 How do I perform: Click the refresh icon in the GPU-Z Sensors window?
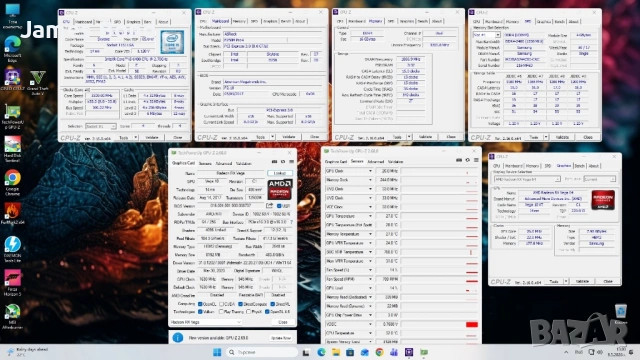467,160
